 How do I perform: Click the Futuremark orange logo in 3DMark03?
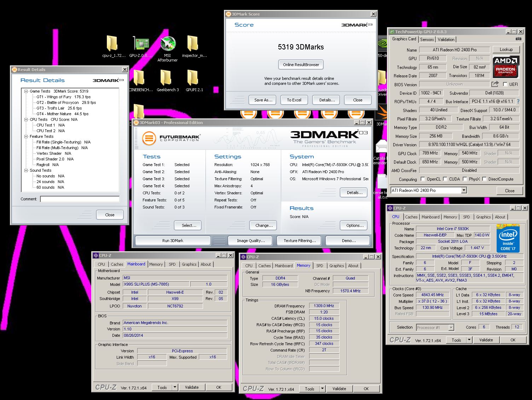pyautogui.click(x=149, y=138)
